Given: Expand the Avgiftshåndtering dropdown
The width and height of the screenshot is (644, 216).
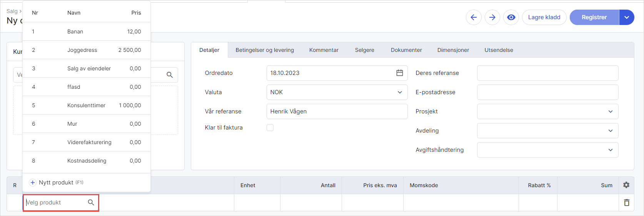Looking at the screenshot, I should (611, 150).
